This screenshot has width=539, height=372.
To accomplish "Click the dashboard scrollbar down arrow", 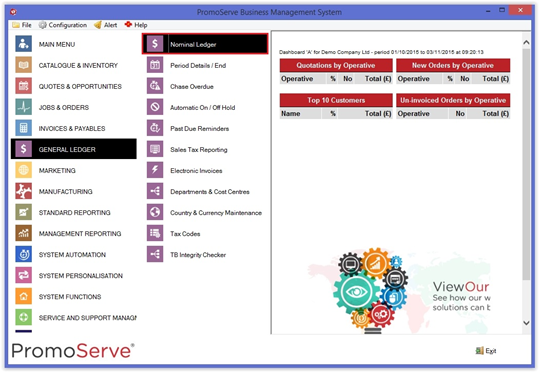I will 526,323.
